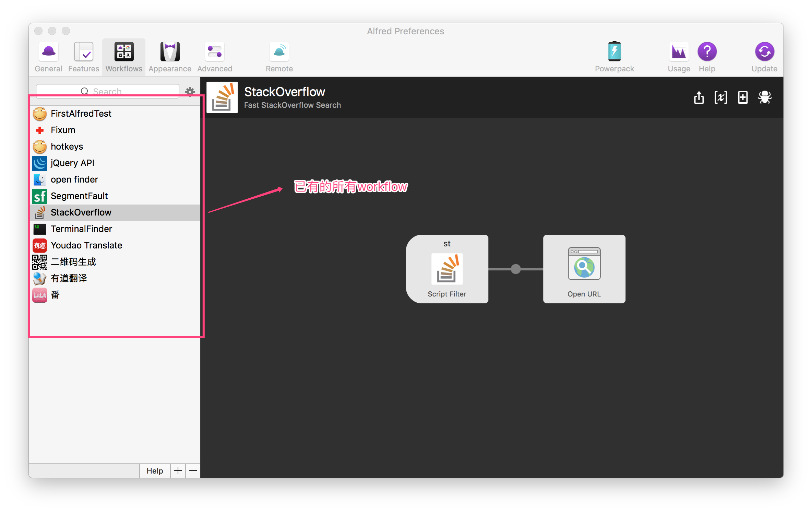Open the workflow debugger bug icon
This screenshot has height=512, width=812.
pyautogui.click(x=765, y=98)
